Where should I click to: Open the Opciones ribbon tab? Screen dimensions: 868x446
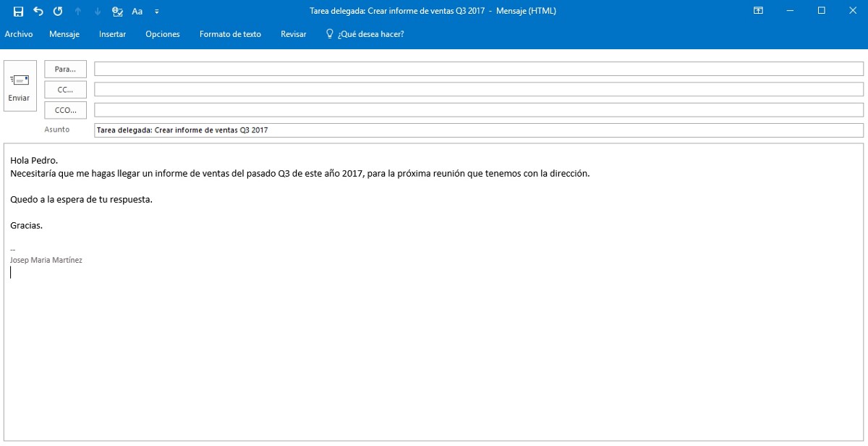(163, 34)
